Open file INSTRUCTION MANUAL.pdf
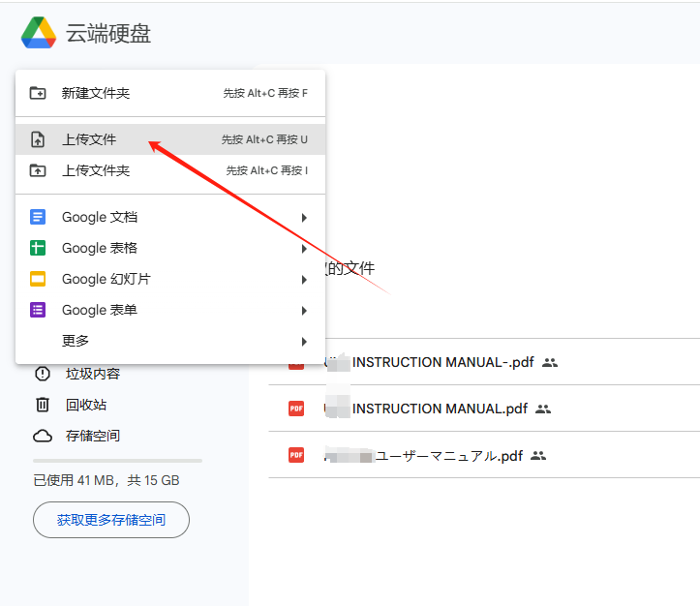Screen dimensions: 700x606 (x=440, y=409)
